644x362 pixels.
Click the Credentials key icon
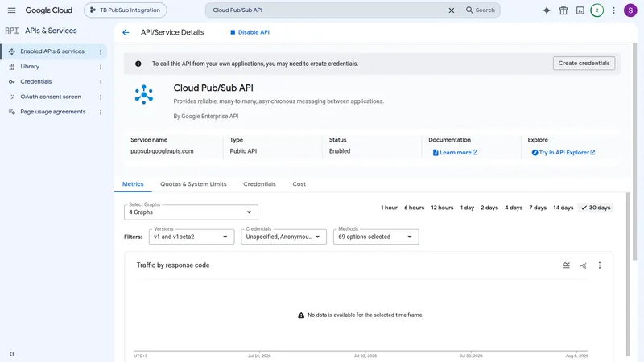pos(12,82)
